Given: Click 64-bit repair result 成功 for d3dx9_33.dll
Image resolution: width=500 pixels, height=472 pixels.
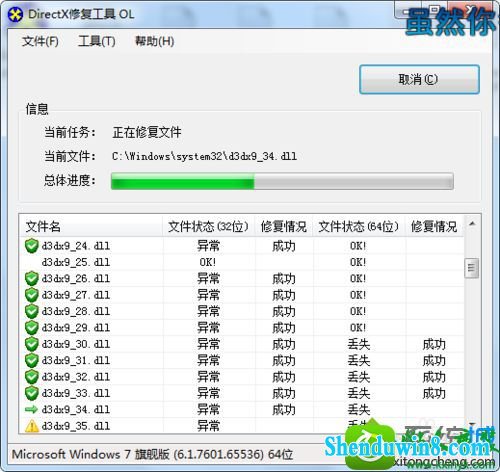Looking at the screenshot, I should click(x=434, y=393).
